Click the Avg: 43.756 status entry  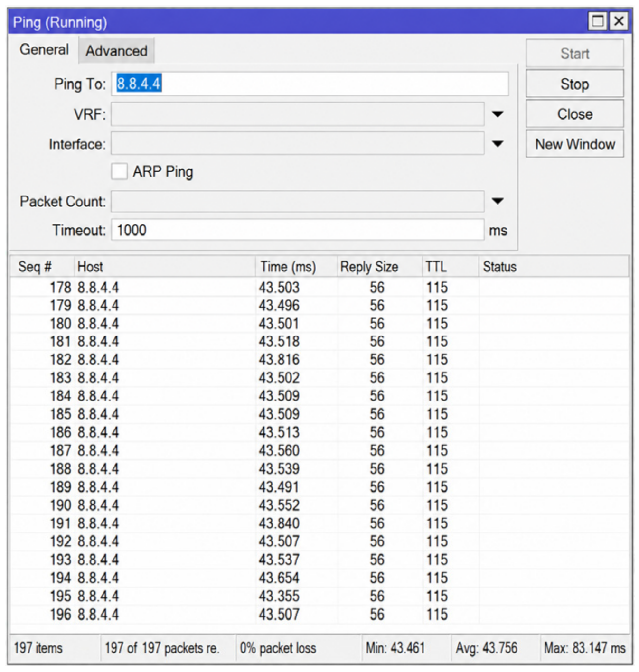pyautogui.click(x=487, y=648)
